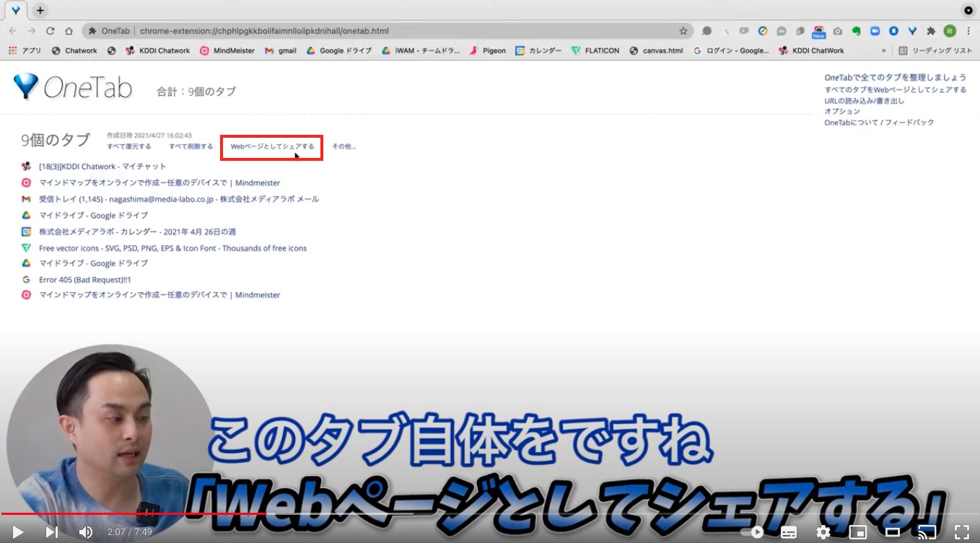The image size is (980, 543).
Task: Open the Free vector icons link
Action: 172,248
